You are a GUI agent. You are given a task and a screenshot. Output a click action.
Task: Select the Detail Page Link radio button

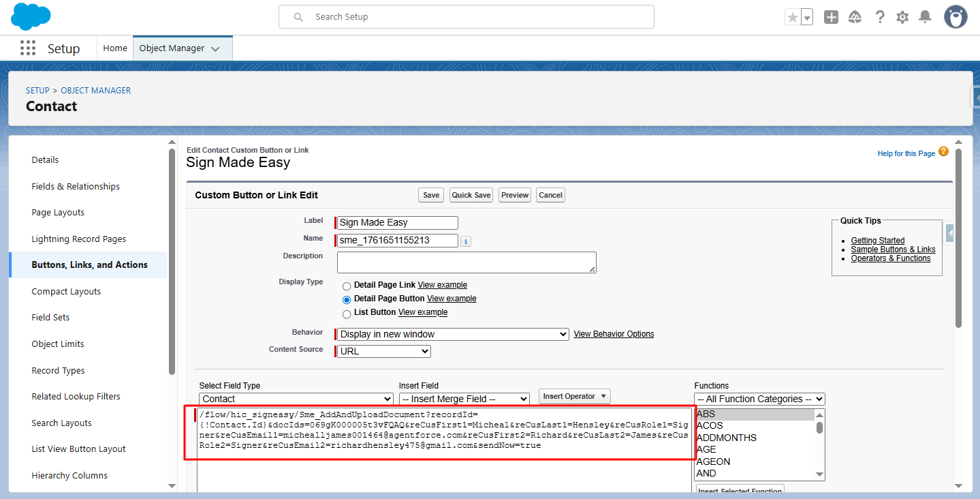pyautogui.click(x=347, y=286)
